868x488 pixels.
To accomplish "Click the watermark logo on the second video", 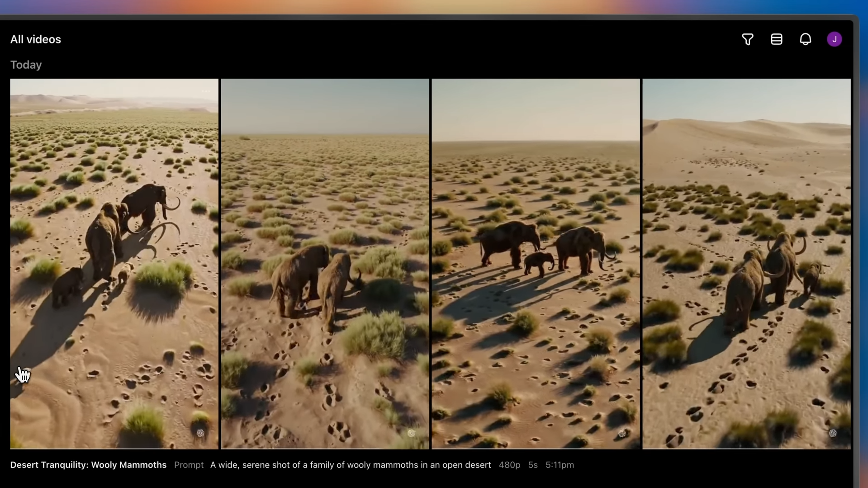I will point(411,433).
